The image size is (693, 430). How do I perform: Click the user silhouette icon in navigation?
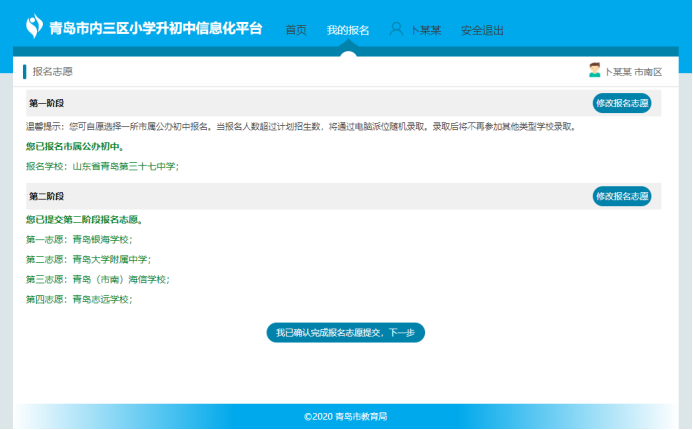(x=396, y=29)
